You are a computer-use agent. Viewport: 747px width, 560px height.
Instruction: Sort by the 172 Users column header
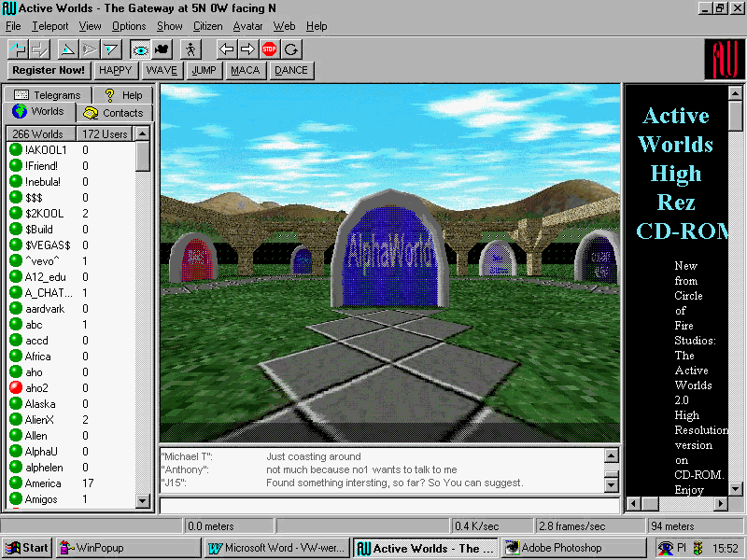tap(105, 133)
